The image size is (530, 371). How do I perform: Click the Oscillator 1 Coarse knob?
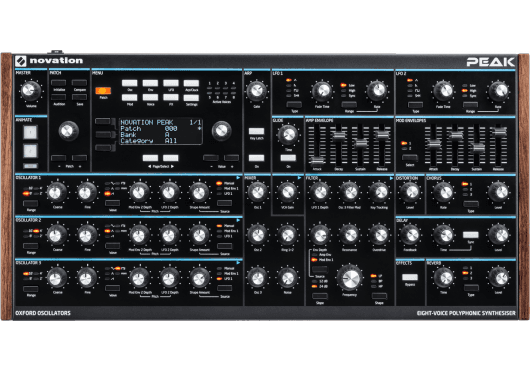57,193
